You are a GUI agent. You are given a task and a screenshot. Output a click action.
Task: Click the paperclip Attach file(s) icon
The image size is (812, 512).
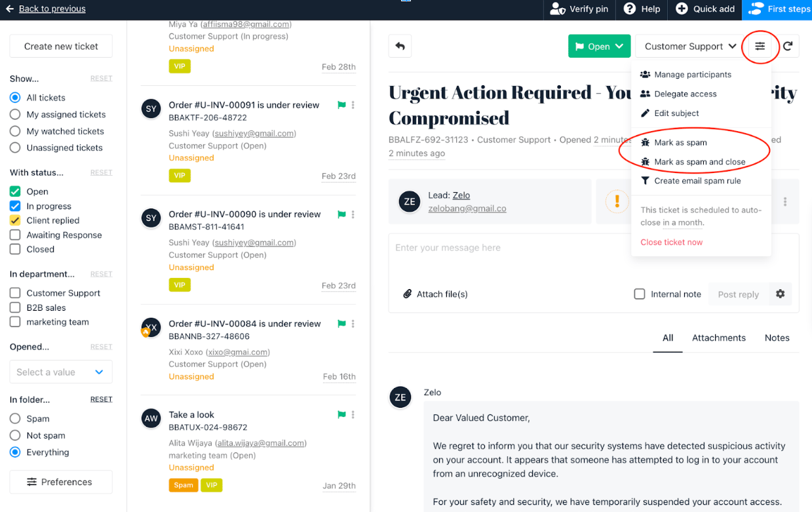tap(407, 294)
